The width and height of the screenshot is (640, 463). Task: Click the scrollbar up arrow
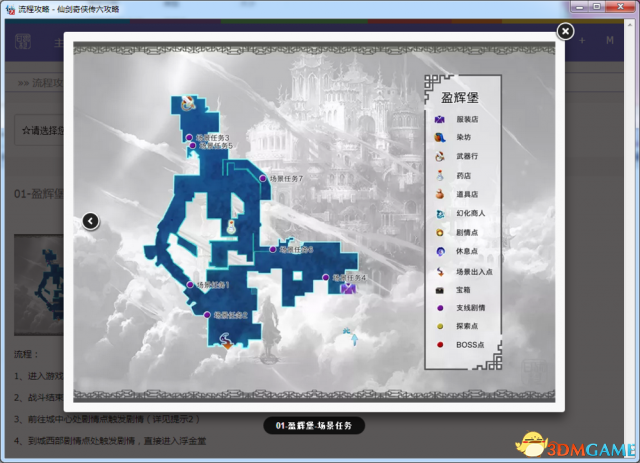[x=631, y=25]
